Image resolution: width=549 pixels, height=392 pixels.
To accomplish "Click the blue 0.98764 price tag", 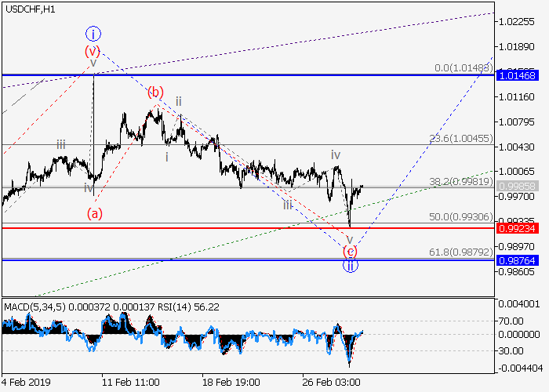I will tap(516, 260).
